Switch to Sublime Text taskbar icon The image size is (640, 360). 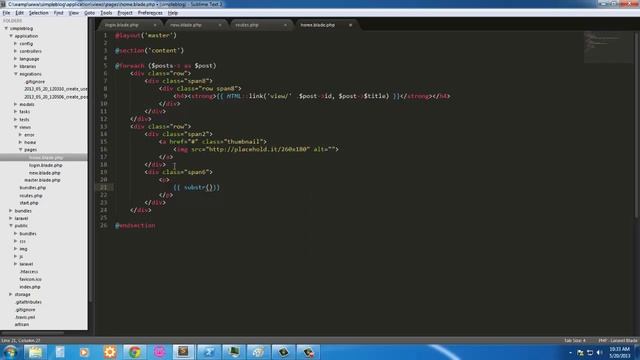coord(183,352)
